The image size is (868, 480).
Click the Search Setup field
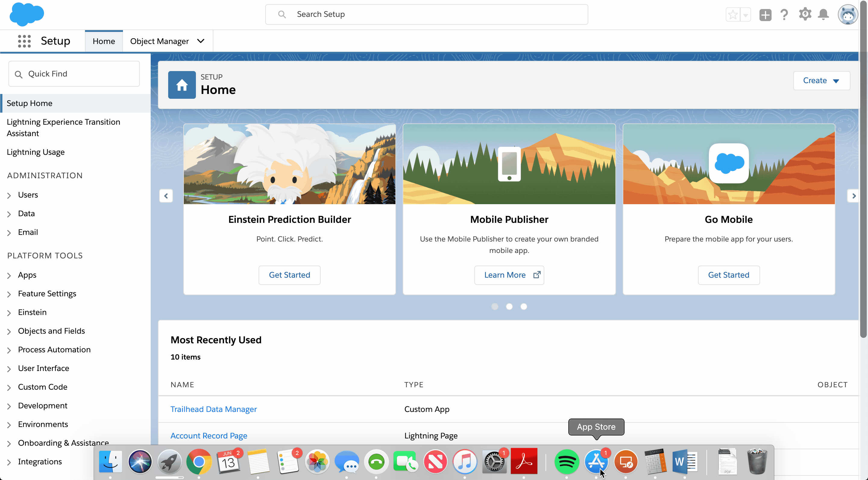click(x=426, y=14)
